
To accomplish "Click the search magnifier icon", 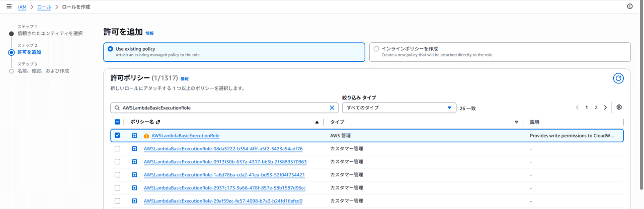I will (x=117, y=108).
